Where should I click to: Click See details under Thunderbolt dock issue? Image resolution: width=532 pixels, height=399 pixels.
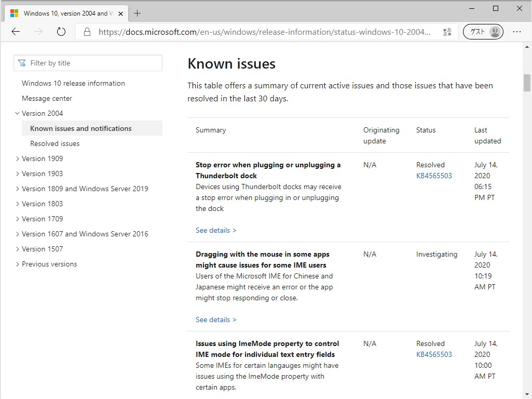(x=216, y=230)
